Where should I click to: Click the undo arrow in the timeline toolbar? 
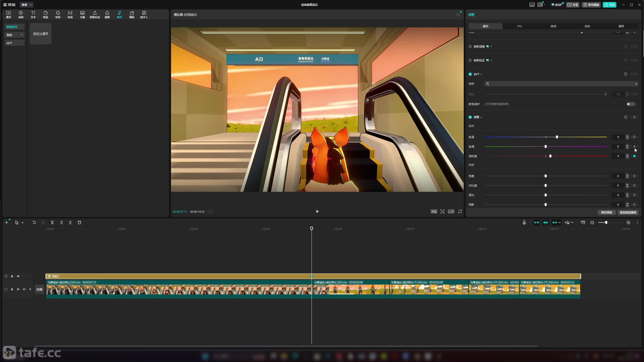[34, 222]
